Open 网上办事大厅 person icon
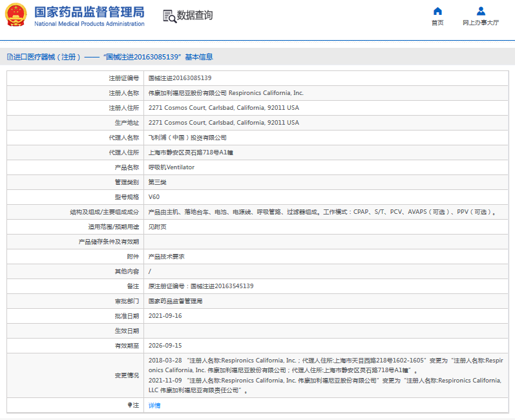Viewport: 515px width, 420px height. 481,11
